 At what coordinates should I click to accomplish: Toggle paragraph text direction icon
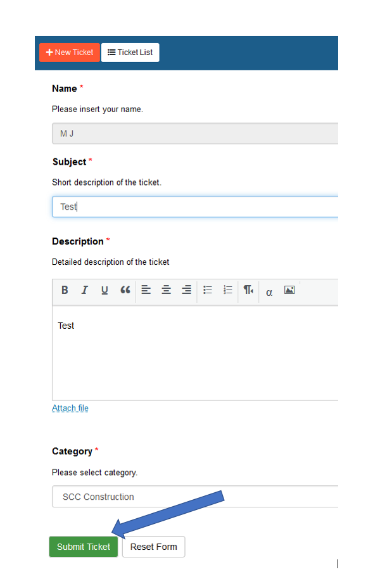[248, 290]
